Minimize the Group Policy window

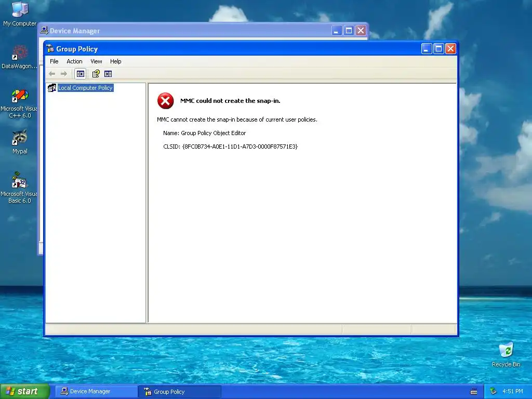tap(427, 49)
